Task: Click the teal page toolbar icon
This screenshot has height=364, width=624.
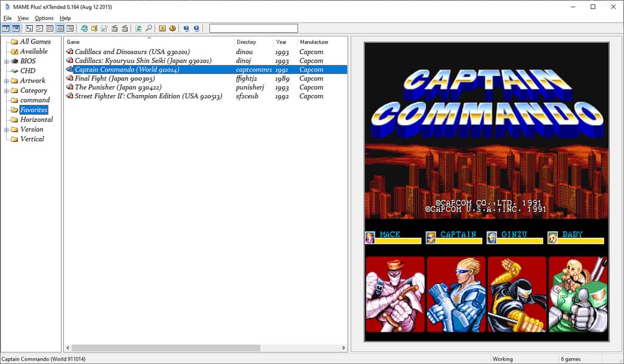Action: click(x=84, y=29)
